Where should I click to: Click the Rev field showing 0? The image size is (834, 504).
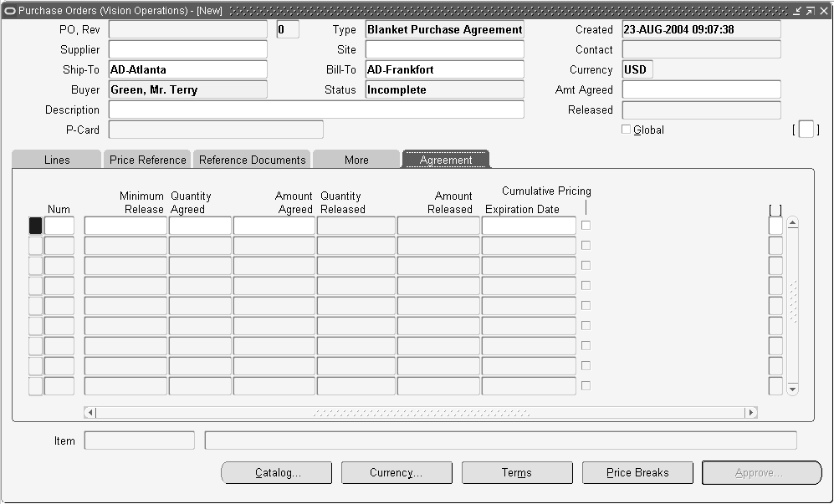[x=288, y=29]
